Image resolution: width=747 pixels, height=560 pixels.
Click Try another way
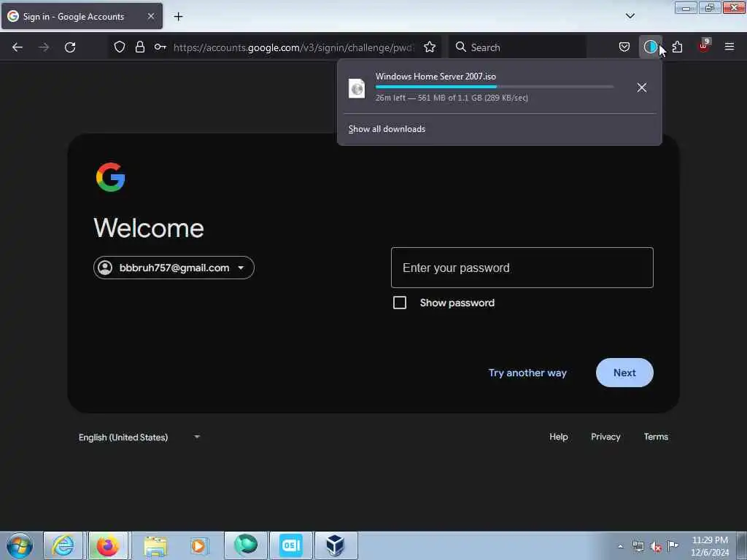(x=527, y=373)
